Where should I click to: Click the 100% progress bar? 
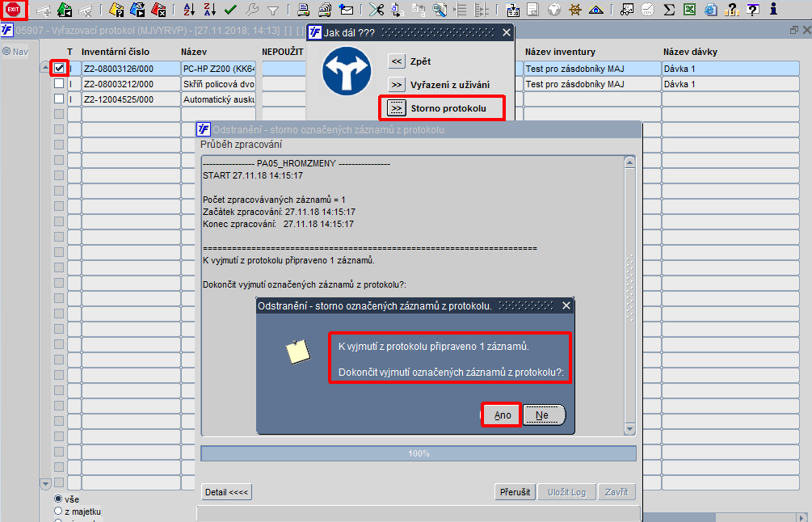419,453
